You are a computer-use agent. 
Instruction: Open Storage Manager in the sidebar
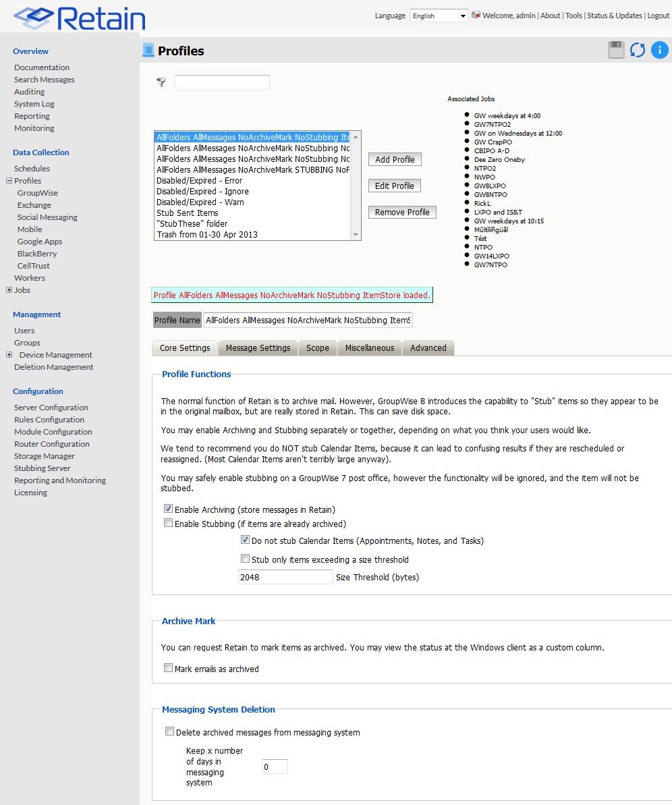pos(44,456)
